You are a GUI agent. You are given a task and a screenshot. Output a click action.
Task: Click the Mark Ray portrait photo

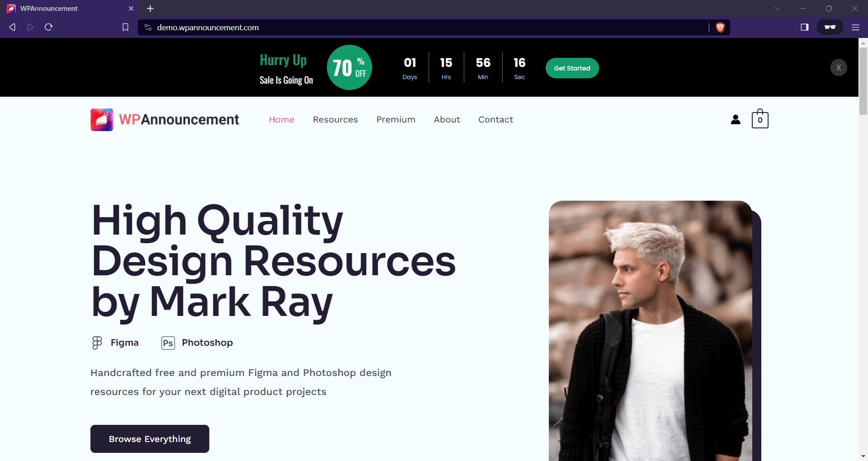[651, 331]
